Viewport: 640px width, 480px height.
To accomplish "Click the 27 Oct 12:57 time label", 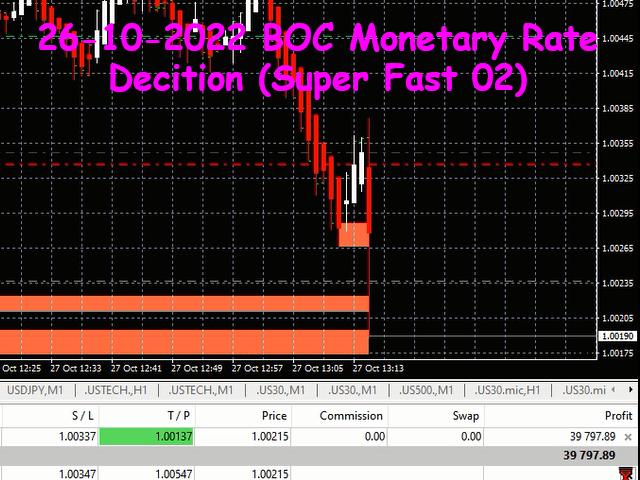I will (257, 369).
